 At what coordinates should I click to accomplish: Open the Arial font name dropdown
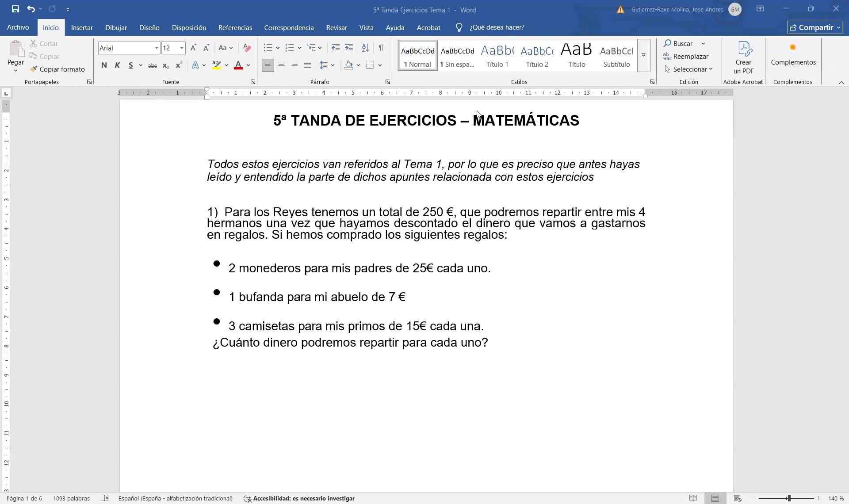156,48
